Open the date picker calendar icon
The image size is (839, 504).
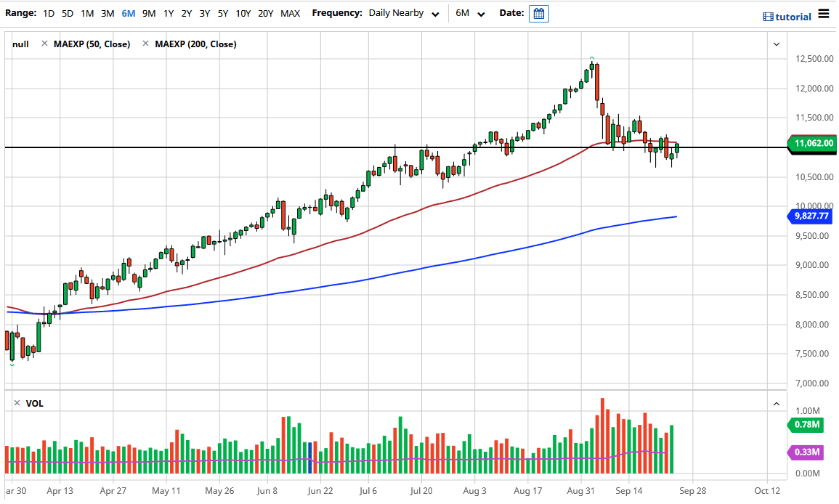538,13
